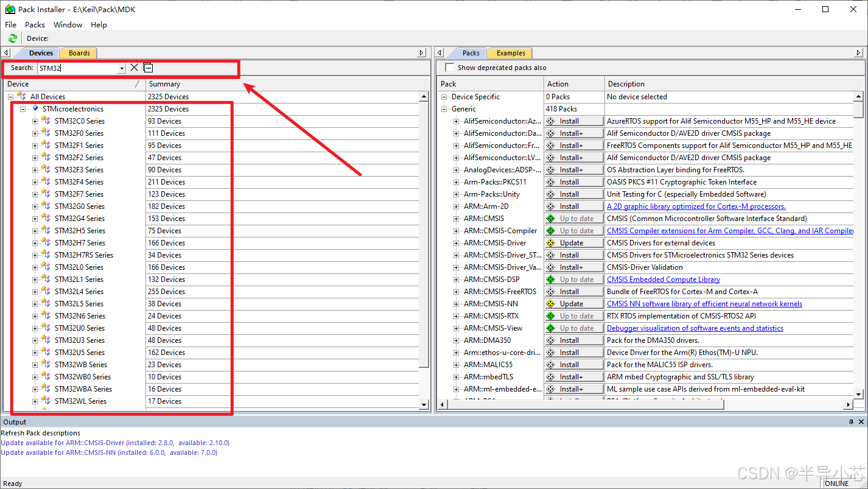Viewport: 868px width, 489px height.
Task: Pin the Output panel using pin icon
Action: click(x=851, y=421)
